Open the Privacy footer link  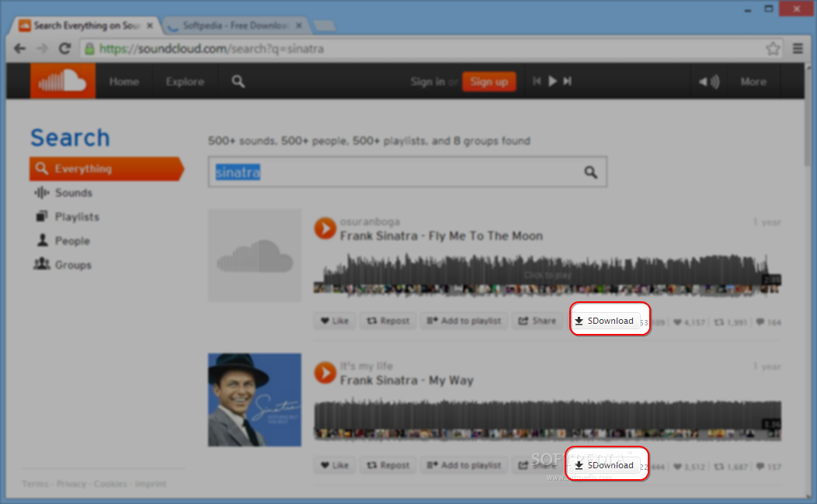coord(71,484)
